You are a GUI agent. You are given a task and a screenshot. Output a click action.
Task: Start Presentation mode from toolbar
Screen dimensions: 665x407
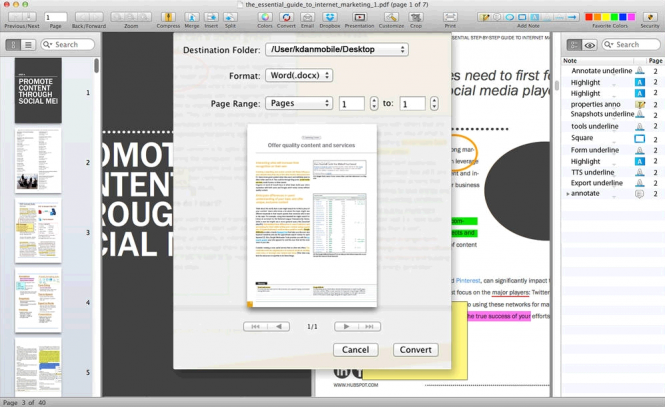click(359, 18)
